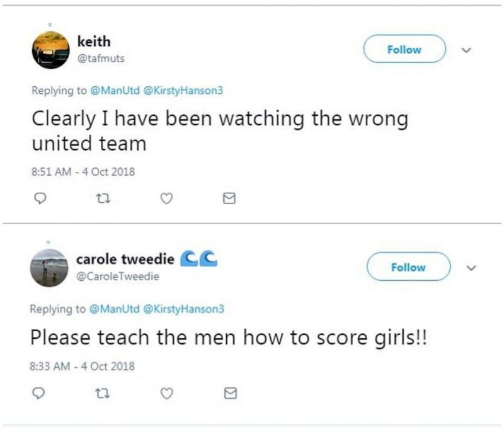The image size is (504, 437).
Task: Open keith's profile picture
Action: click(50, 50)
